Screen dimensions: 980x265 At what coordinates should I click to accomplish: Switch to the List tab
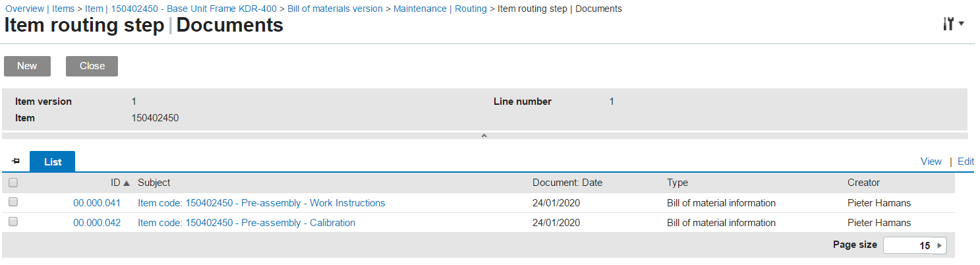tap(53, 162)
